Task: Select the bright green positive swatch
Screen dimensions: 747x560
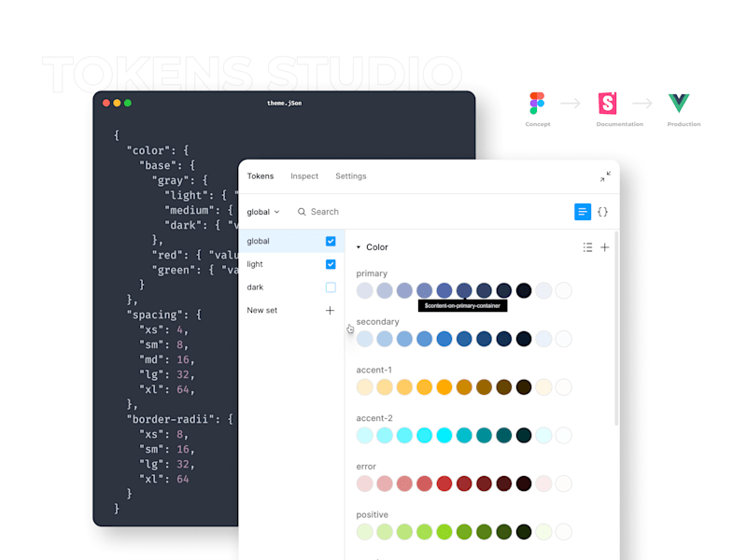Action: tap(444, 531)
